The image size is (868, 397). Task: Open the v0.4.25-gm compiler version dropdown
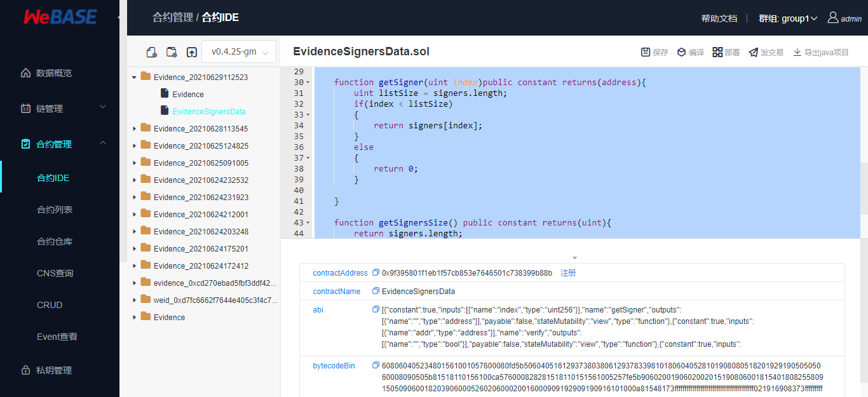tap(239, 52)
